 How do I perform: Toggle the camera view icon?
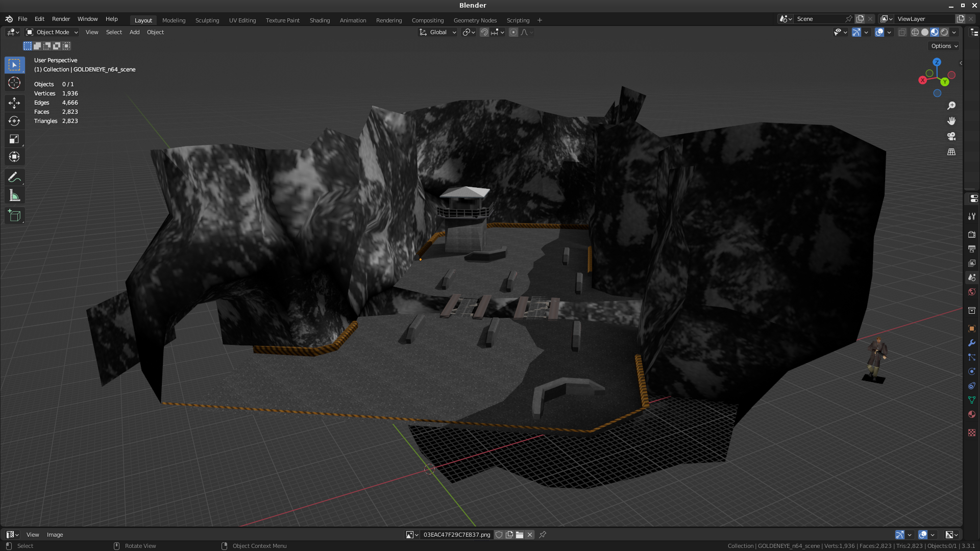(x=951, y=137)
